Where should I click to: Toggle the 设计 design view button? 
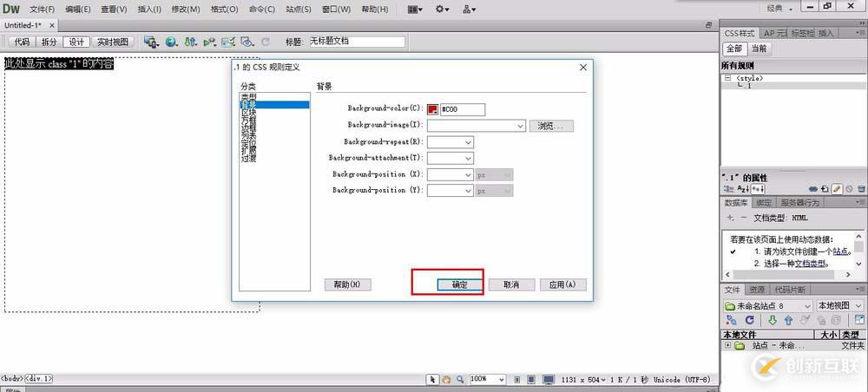(76, 42)
